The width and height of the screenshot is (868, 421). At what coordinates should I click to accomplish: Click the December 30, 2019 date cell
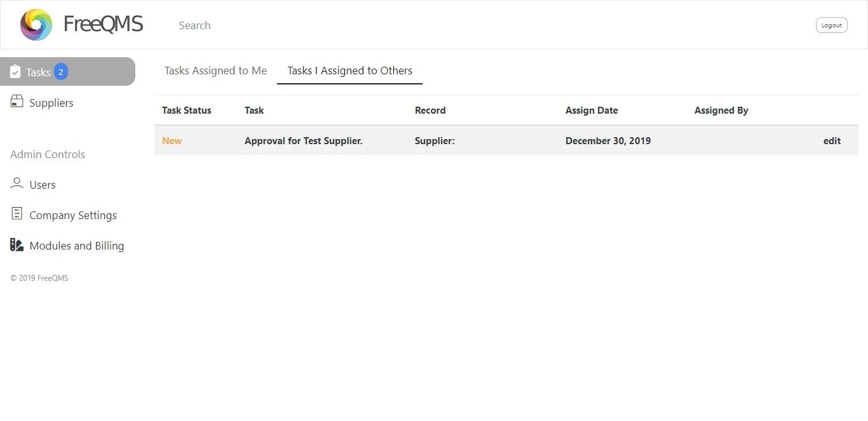coord(608,141)
